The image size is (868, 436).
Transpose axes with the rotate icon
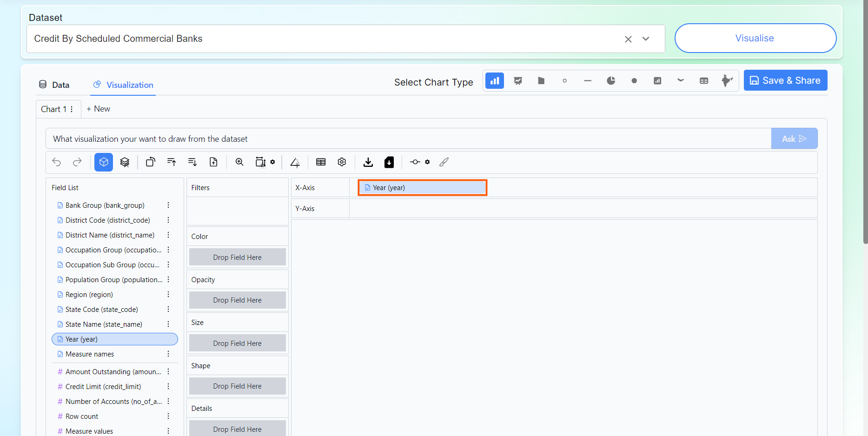pyautogui.click(x=151, y=162)
